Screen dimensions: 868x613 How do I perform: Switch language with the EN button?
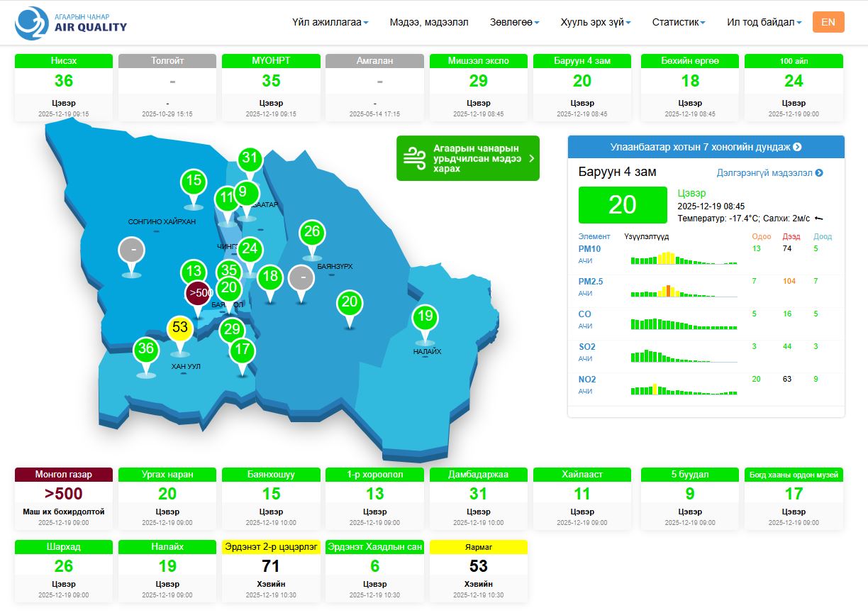tap(828, 22)
